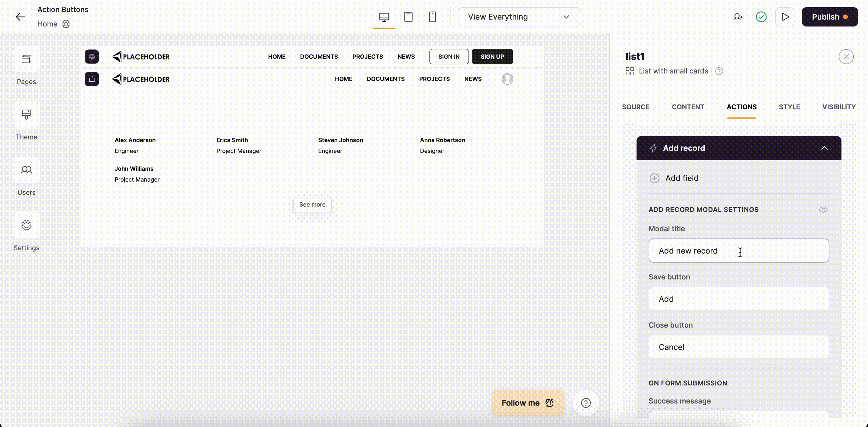Click globe visibility icon on first navbar block
Screen dimensions: 868x427
coord(92,56)
